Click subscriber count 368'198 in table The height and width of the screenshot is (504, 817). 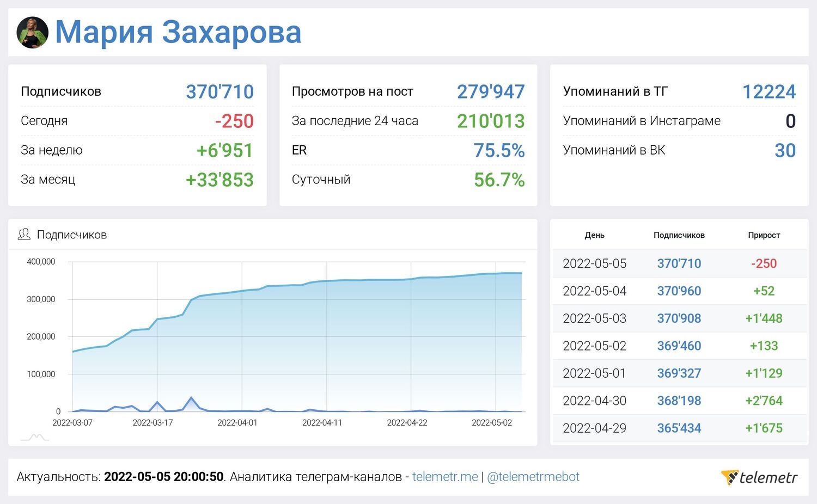point(679,401)
